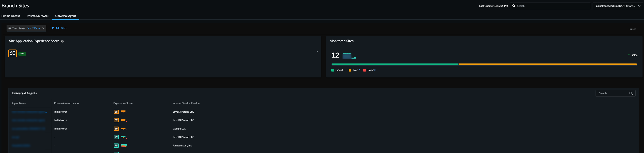This screenshot has width=644, height=153.
Task: Click the Monitored Sites count 12
Action: [x=335, y=55]
